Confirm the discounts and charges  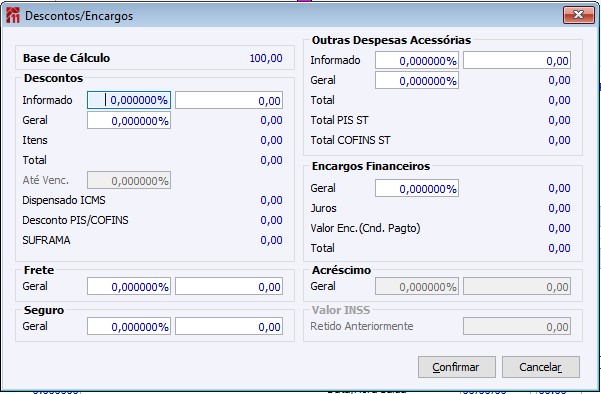(456, 367)
